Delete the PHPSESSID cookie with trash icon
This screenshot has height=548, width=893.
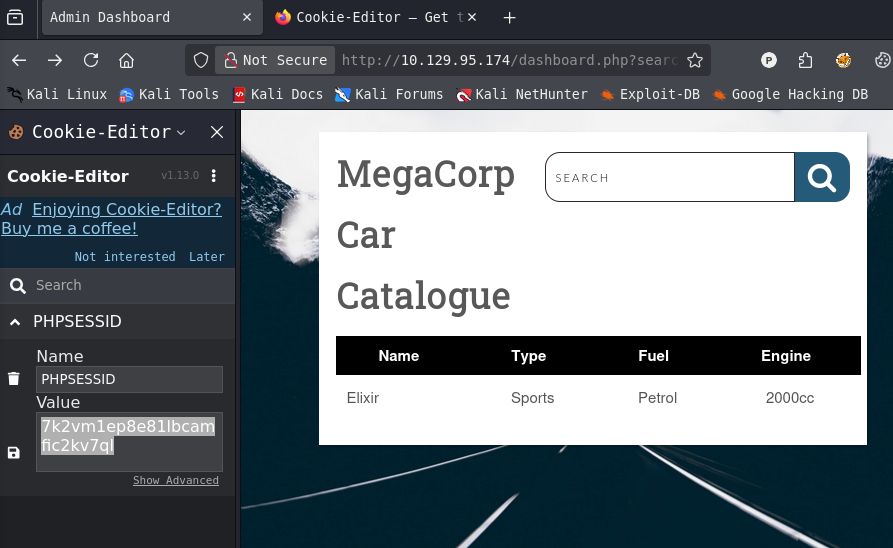tap(14, 379)
